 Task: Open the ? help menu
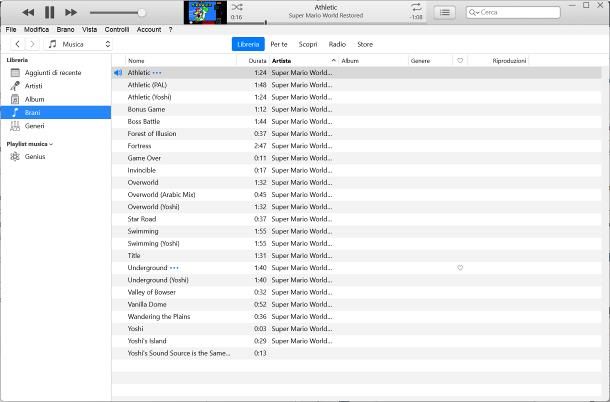pyautogui.click(x=170, y=30)
